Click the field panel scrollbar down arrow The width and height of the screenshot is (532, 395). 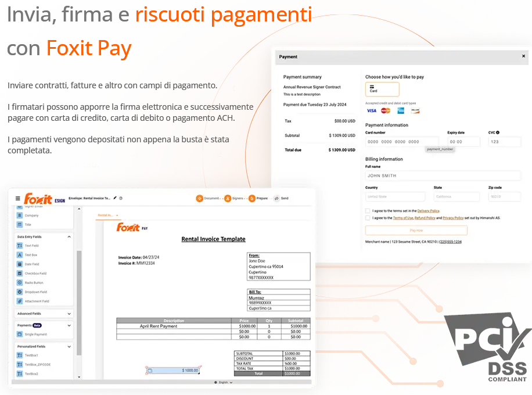[x=79, y=376]
